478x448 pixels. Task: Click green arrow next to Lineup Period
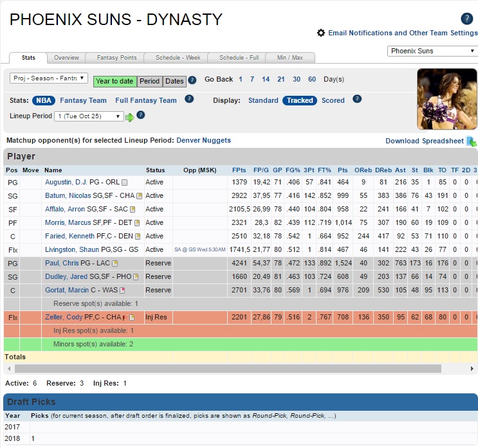(x=129, y=117)
